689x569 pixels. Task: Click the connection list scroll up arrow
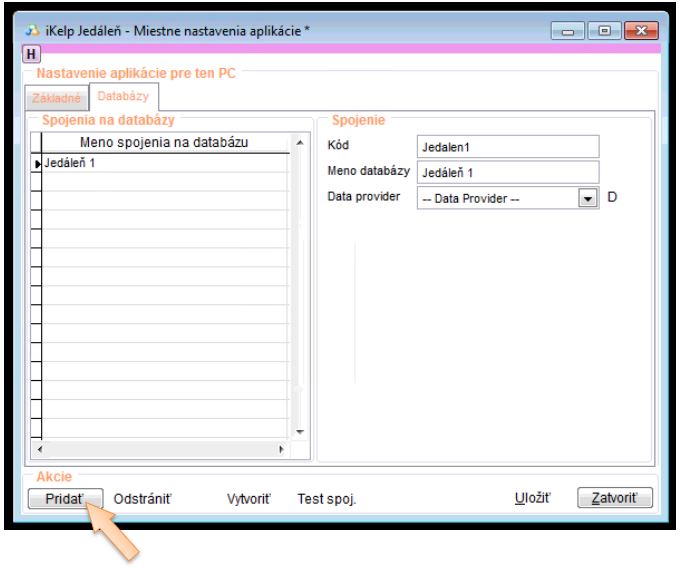click(300, 144)
